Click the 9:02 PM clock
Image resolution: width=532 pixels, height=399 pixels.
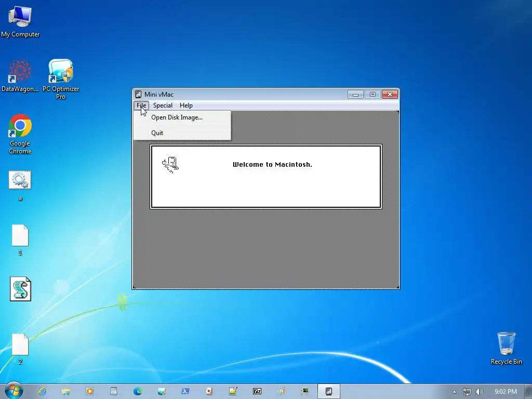[x=506, y=392]
